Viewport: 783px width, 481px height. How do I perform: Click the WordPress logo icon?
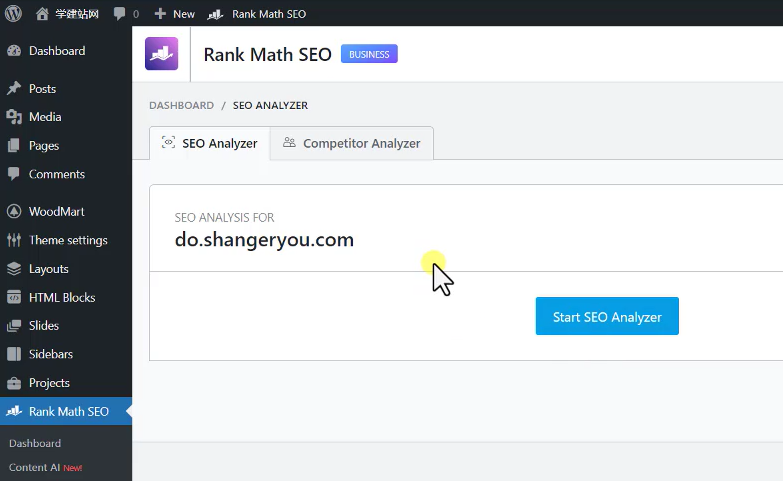pos(14,14)
